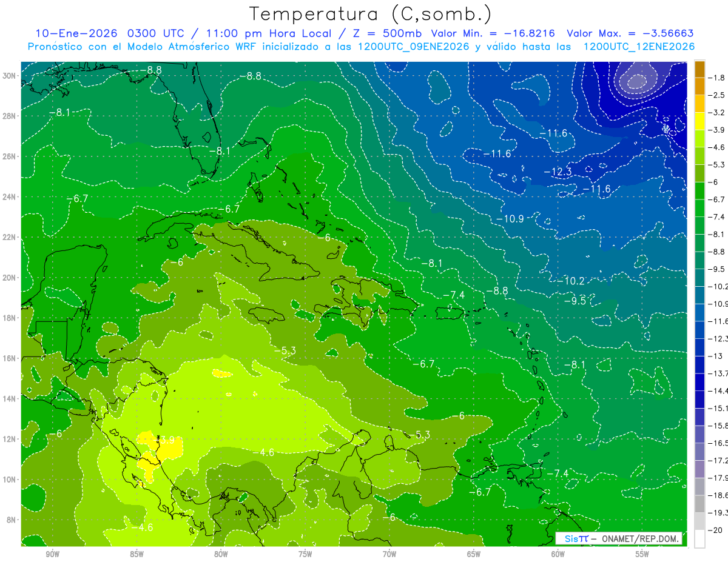Click the 22N latitude axis label
The image size is (728, 562).
(x=10, y=237)
